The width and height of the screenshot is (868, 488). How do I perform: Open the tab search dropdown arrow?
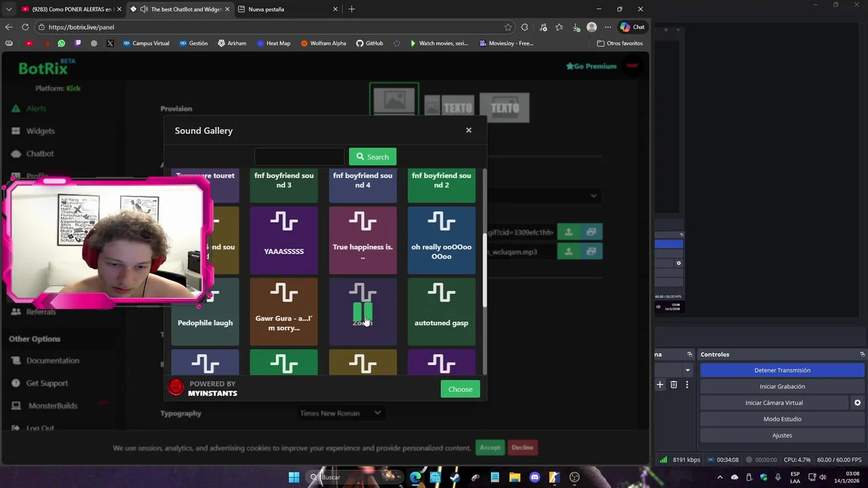pyautogui.click(x=9, y=9)
